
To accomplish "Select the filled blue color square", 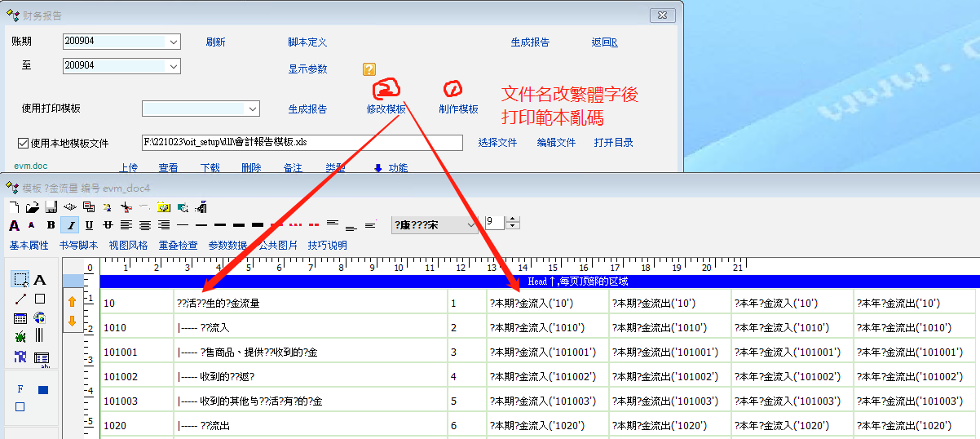I will coord(43,390).
